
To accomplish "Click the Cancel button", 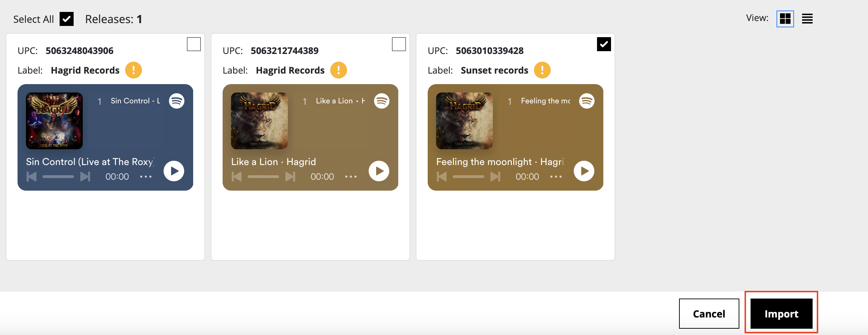I will 709,314.
